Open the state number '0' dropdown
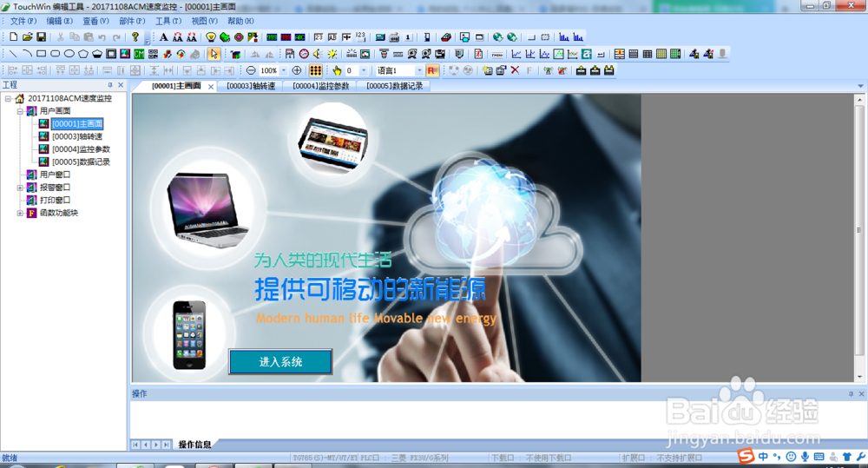Viewport: 868px width, 468px height. tap(364, 70)
